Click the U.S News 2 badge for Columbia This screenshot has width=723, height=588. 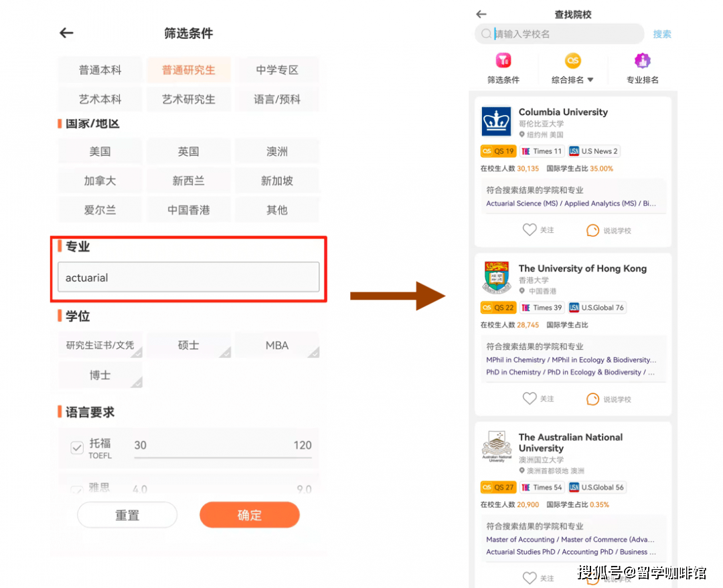(593, 151)
